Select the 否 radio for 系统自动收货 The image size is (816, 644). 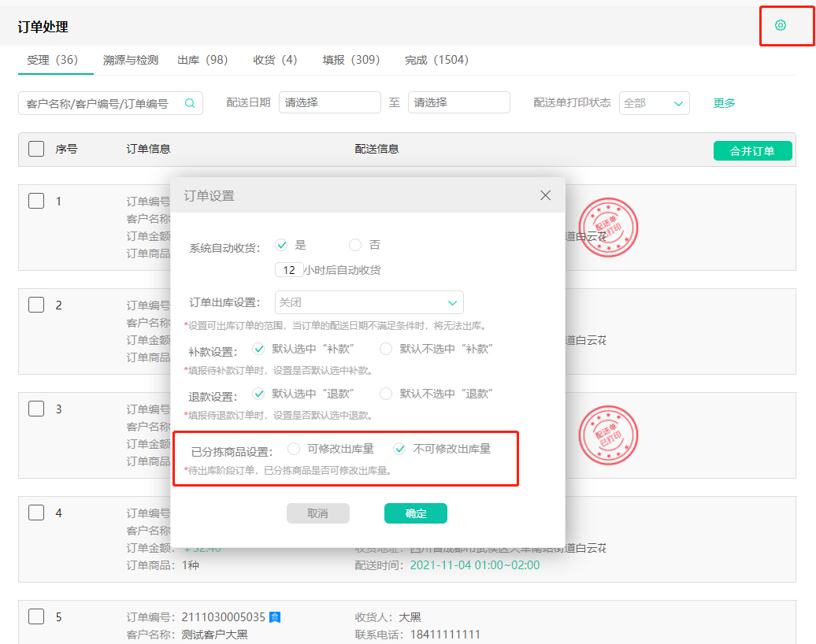[x=354, y=244]
